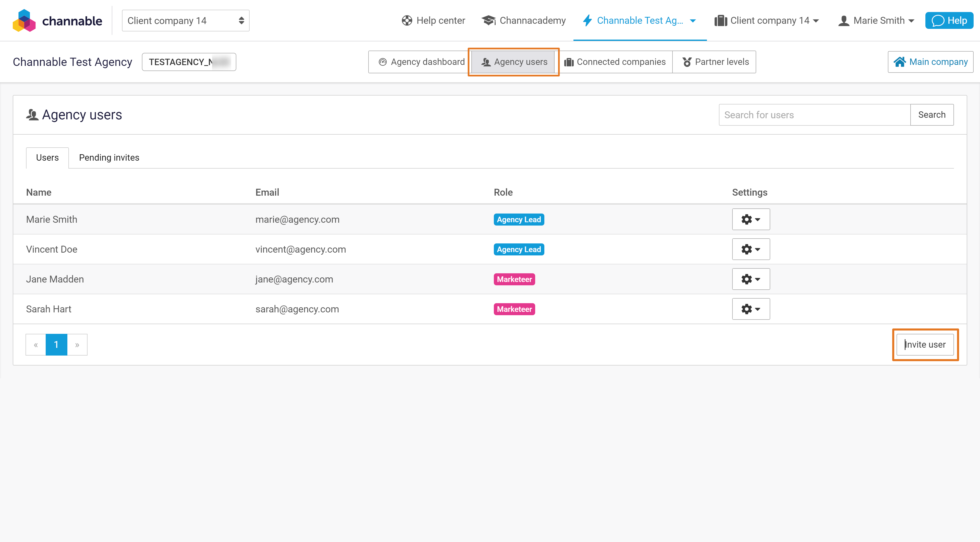The width and height of the screenshot is (980, 542).
Task: Click the Invite user button
Action: [x=925, y=345]
